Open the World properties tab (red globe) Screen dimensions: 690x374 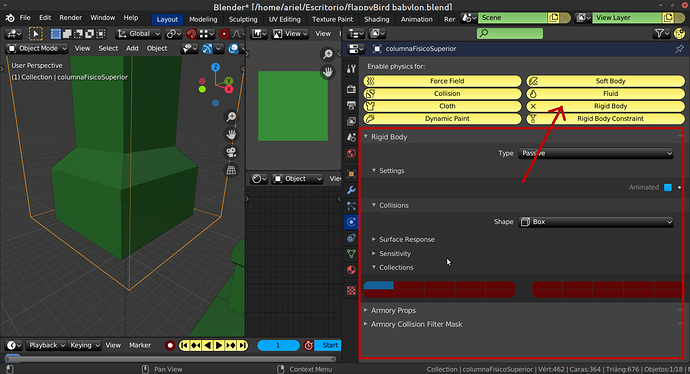point(351,153)
